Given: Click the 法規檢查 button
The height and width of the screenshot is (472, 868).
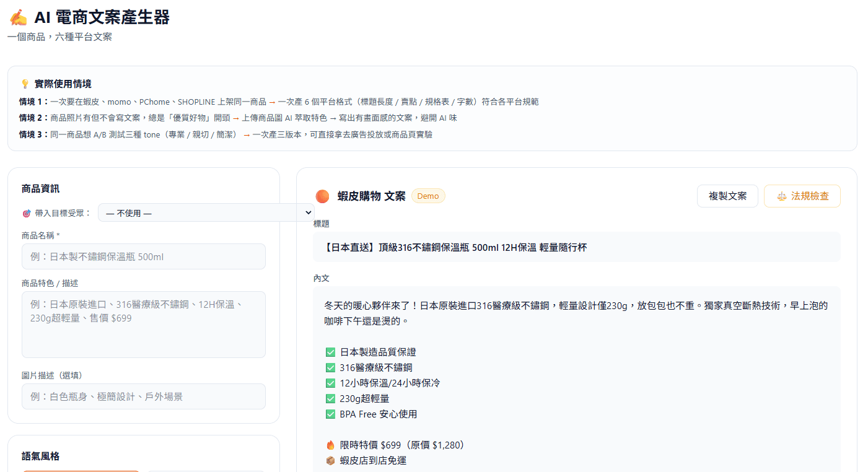Looking at the screenshot, I should (802, 196).
